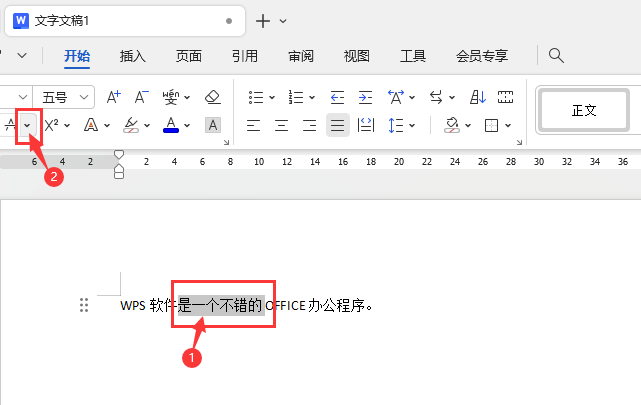Open the 页面 ribbon tab

click(x=188, y=56)
